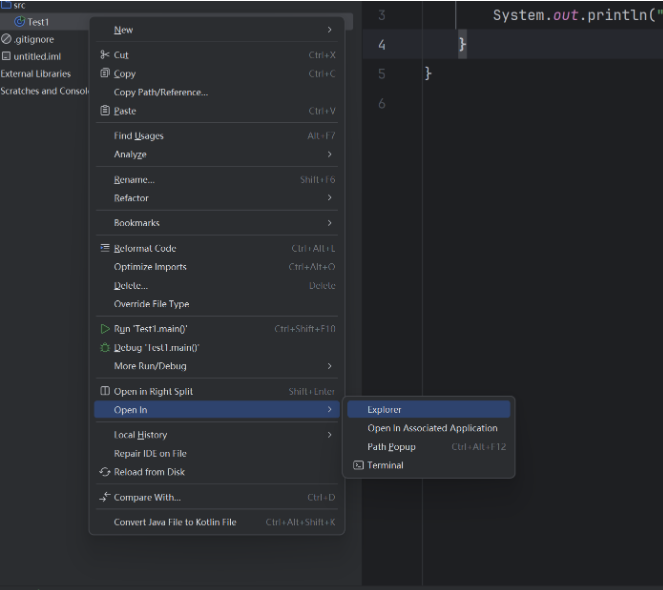Screen dimensions: 663x590
Task: Expand the Analyze submenu arrow
Action: click(329, 154)
